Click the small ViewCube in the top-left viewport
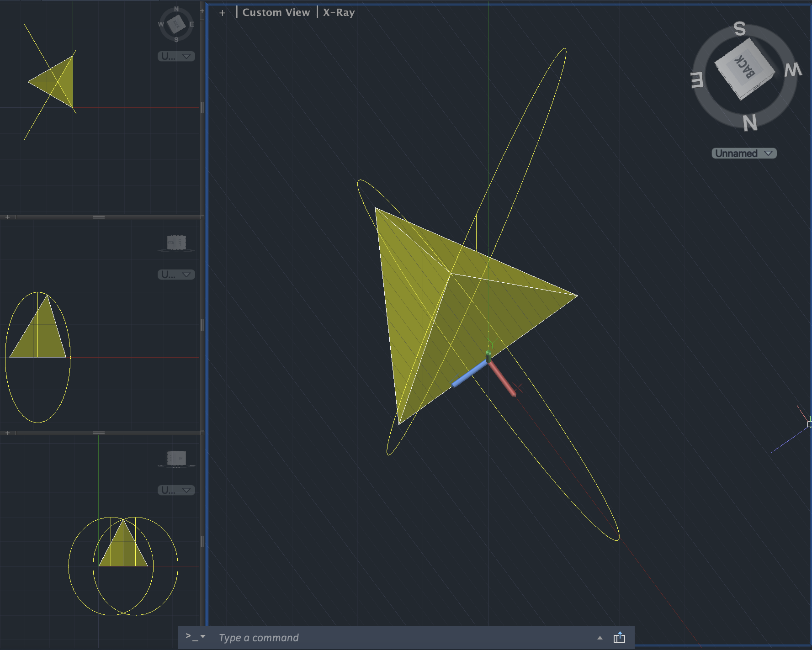812x650 pixels. point(176,24)
